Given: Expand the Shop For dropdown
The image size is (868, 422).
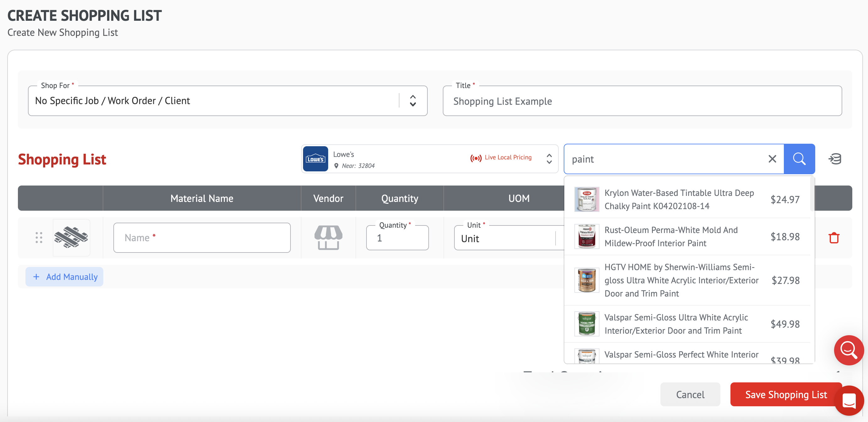Looking at the screenshot, I should click(412, 101).
